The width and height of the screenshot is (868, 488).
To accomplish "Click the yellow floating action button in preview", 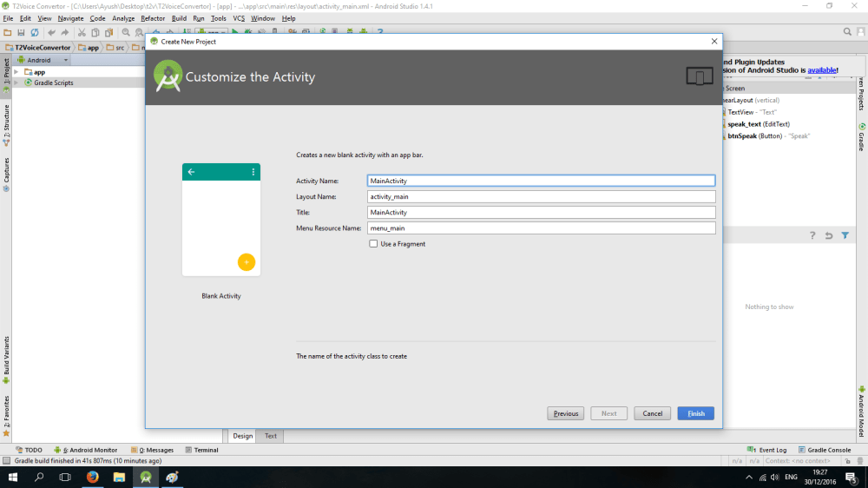I will click(246, 262).
